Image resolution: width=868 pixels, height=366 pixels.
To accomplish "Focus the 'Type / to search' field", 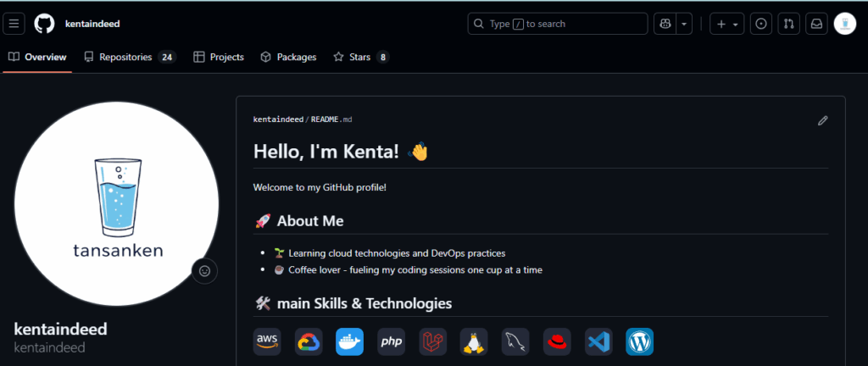I will point(557,24).
